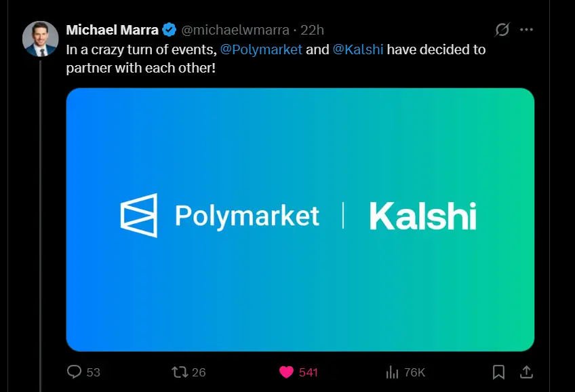
Task: Click the share upload arrow icon
Action: 526,372
